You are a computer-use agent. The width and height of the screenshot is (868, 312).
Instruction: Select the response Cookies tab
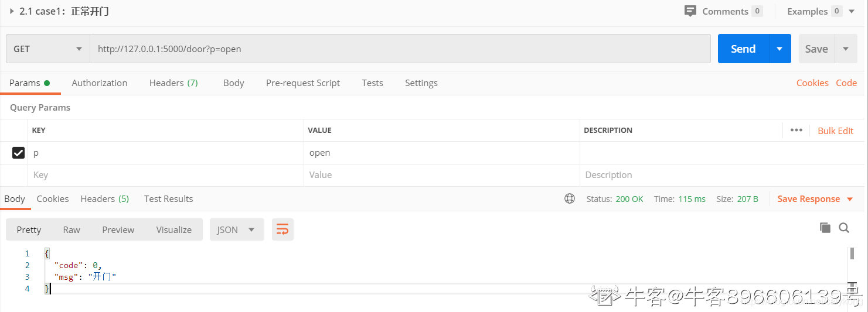point(53,199)
